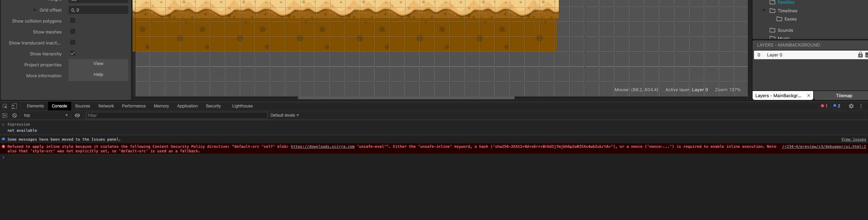Remove the live Expression with its X
The image size is (868, 220).
point(3,125)
